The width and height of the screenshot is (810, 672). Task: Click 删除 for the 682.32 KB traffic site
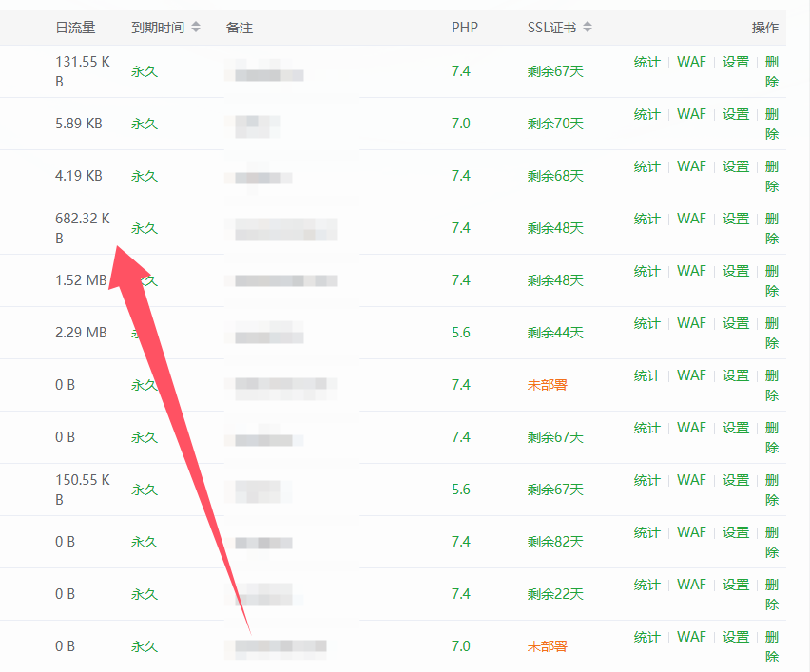(771, 228)
